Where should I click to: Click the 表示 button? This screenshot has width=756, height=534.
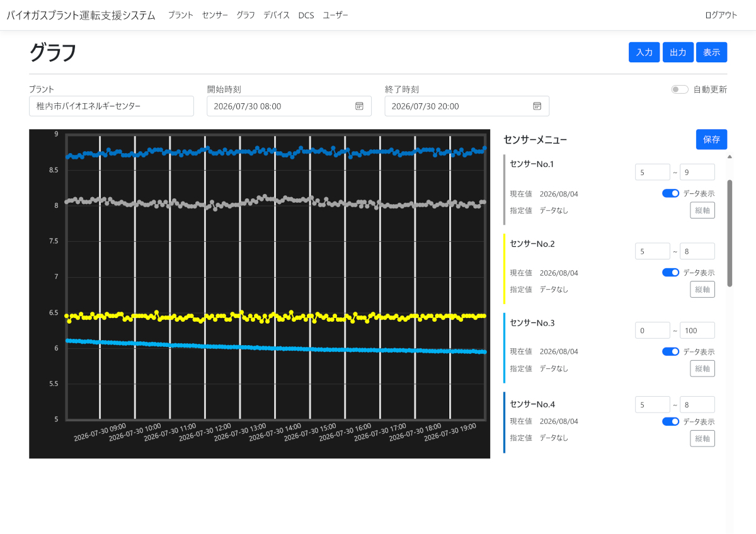(712, 52)
